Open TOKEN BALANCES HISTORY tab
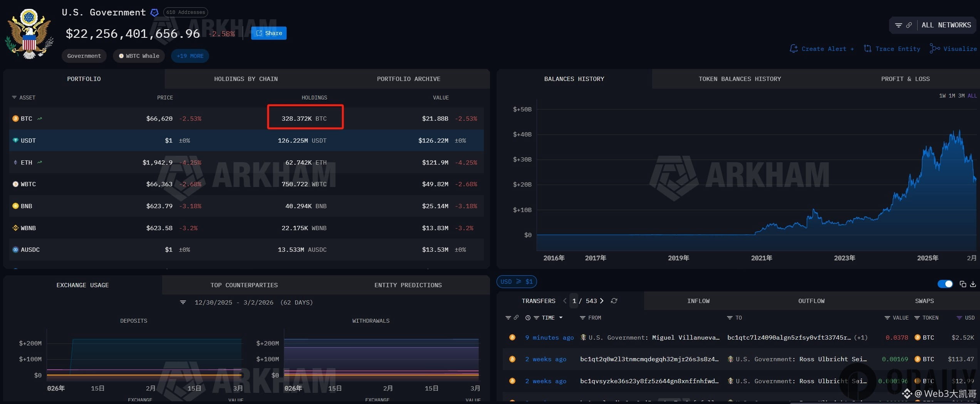Screen dimensions: 980x404 click(x=740, y=79)
